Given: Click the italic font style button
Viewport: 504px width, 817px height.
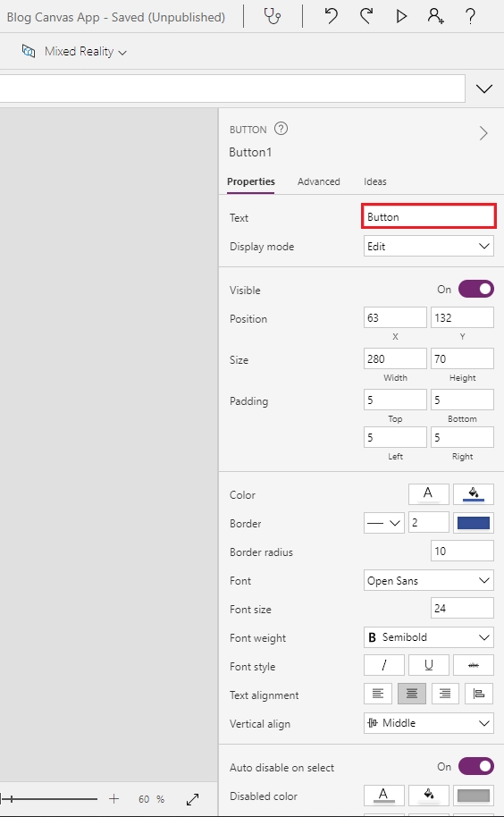Looking at the screenshot, I should [x=384, y=665].
